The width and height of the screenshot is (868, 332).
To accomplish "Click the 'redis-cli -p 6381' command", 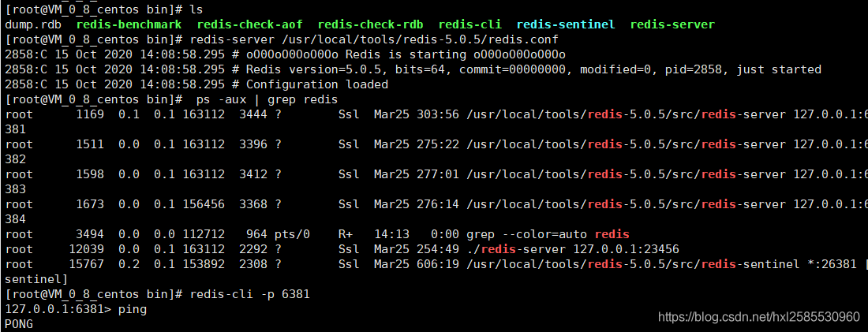I will (x=249, y=294).
